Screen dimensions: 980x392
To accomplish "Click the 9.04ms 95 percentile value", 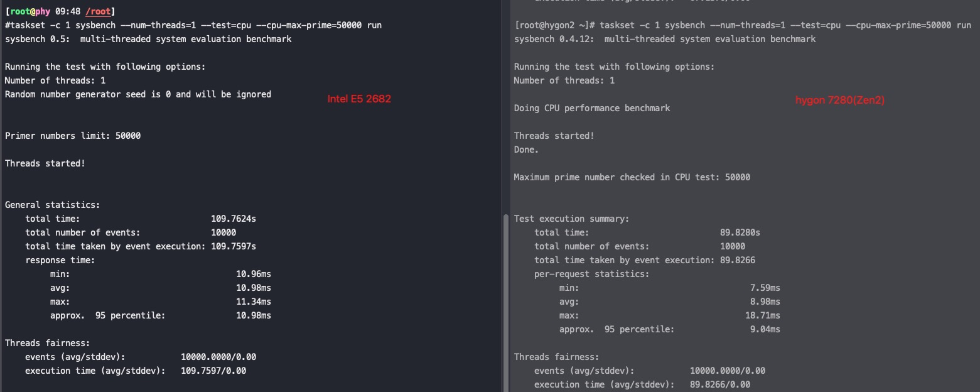I will point(765,329).
